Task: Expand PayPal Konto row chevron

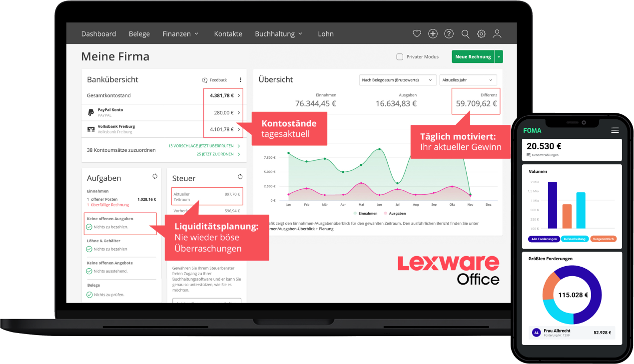Action: 239,113
